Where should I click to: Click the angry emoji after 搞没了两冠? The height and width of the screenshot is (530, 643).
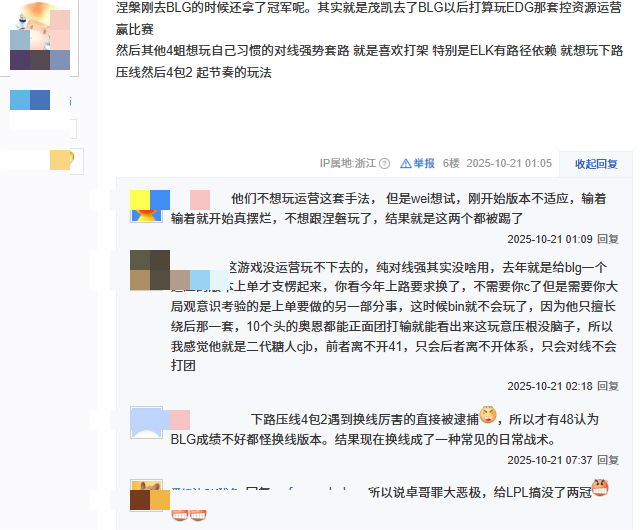click(600, 487)
